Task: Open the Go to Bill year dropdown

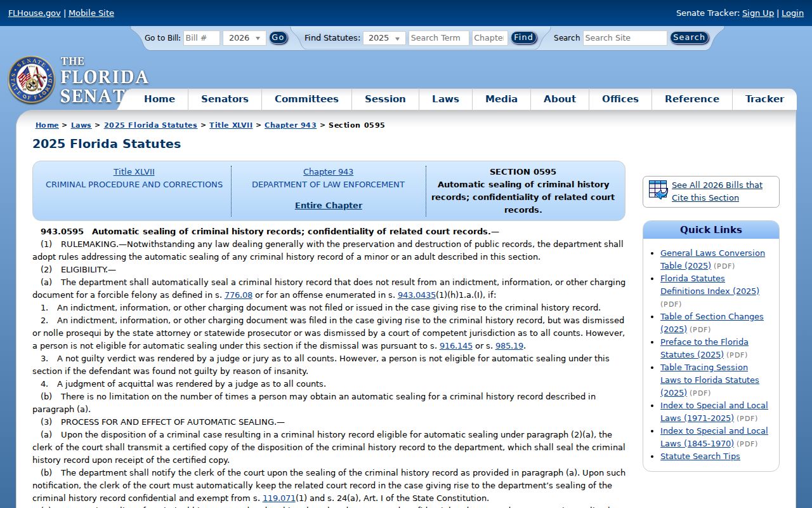Action: click(244, 38)
